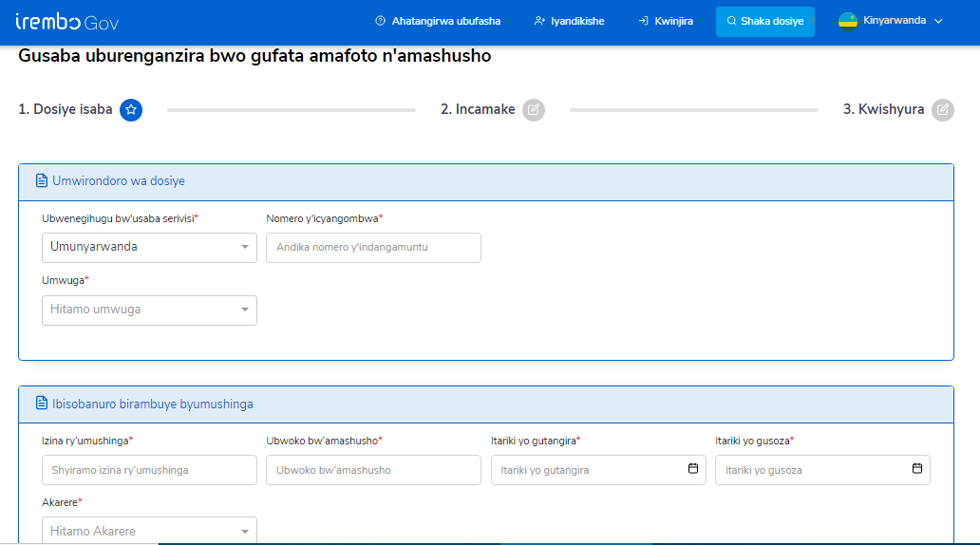Go to Iyandikishe in navigation bar

click(569, 21)
